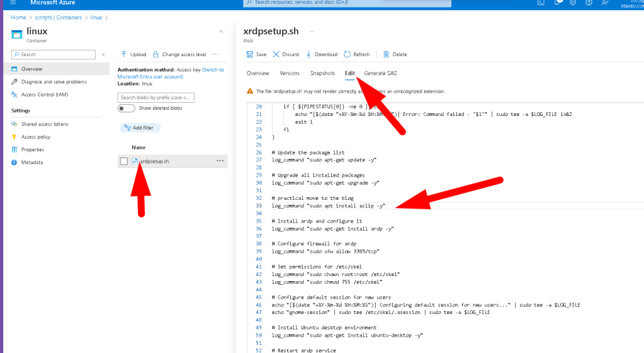Switch to the Snapshots tab
Screen dimensions: 644x353
pos(322,73)
